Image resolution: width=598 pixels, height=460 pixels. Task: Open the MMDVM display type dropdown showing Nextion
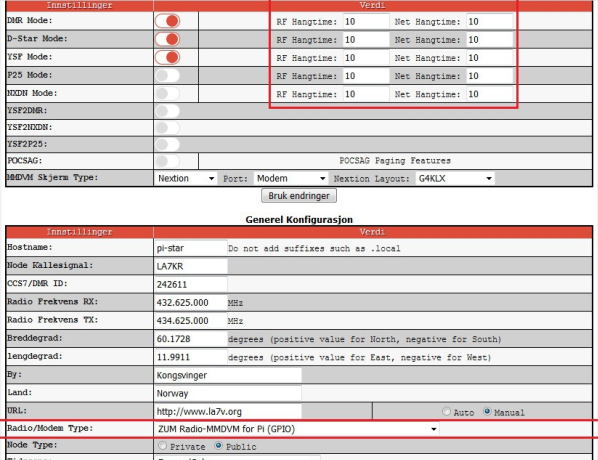(x=186, y=179)
